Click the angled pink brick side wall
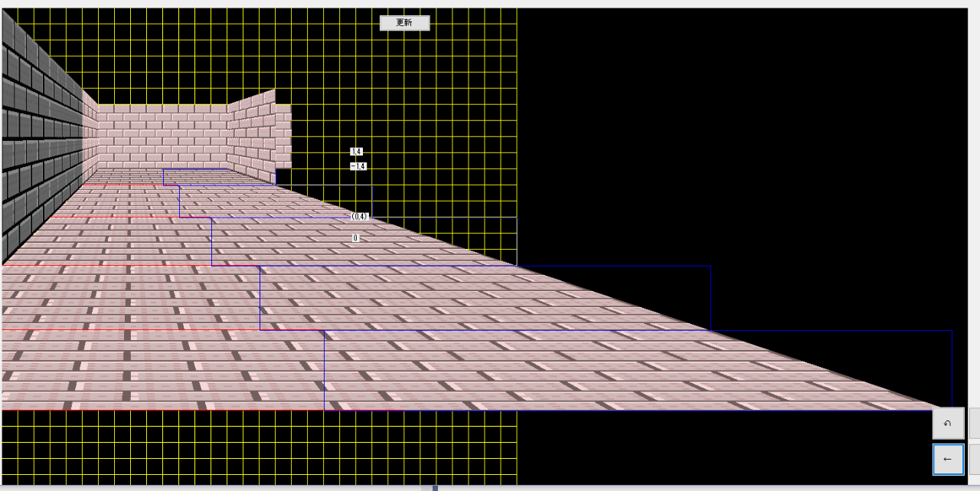This screenshot has width=980, height=491. point(251,134)
